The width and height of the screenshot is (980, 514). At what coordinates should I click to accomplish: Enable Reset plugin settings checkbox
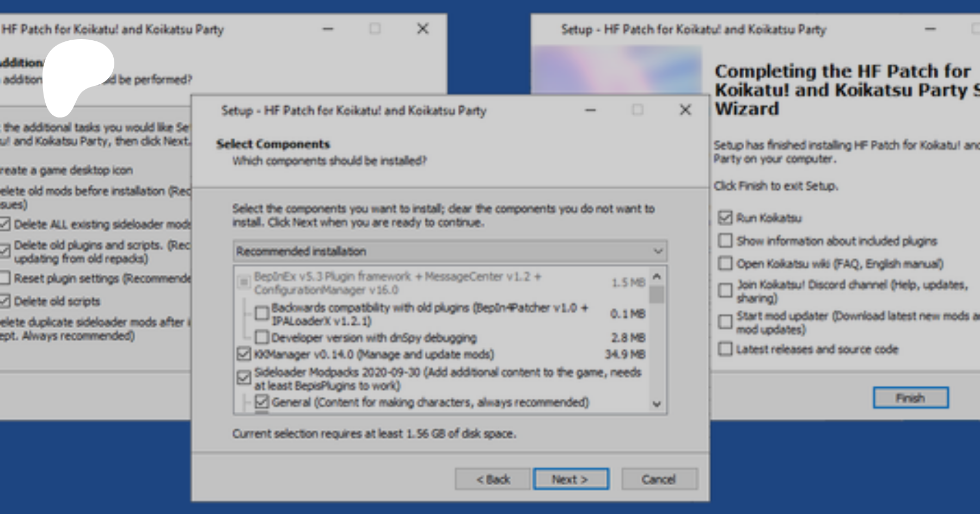tap(4, 278)
